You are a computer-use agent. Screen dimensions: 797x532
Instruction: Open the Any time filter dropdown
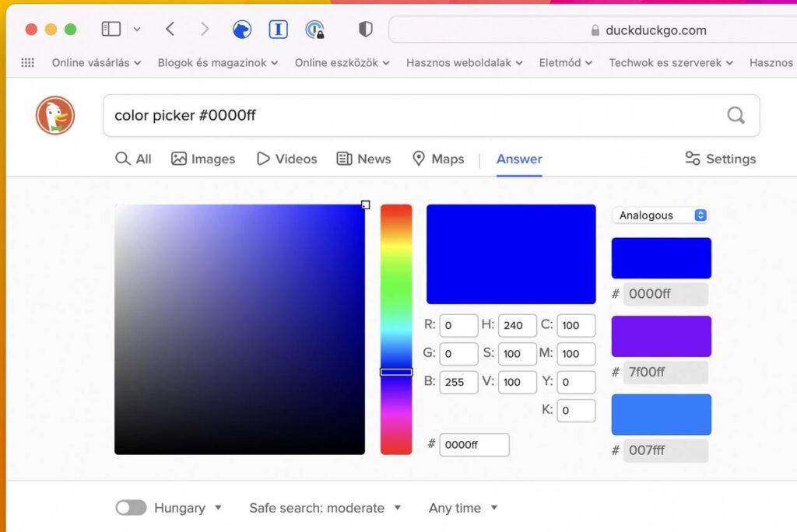pos(463,508)
